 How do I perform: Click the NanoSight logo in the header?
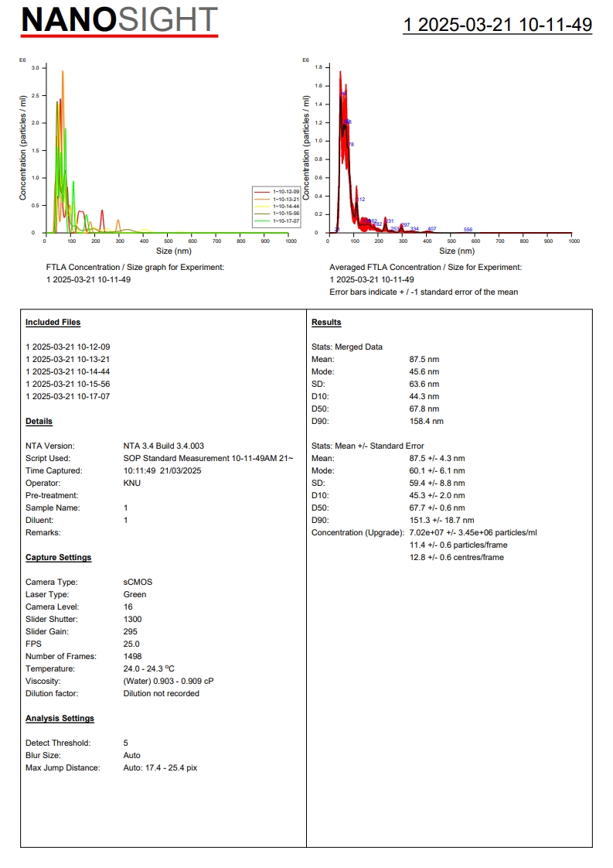click(x=120, y=21)
